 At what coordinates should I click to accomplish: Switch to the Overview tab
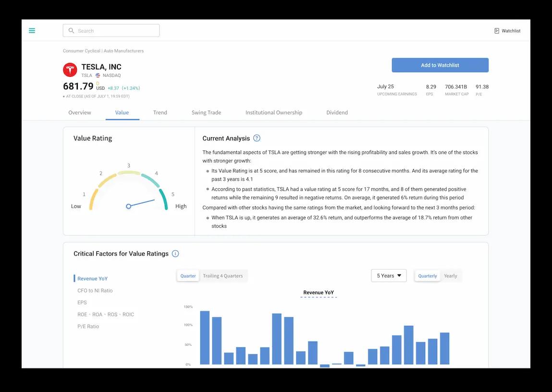pos(80,112)
